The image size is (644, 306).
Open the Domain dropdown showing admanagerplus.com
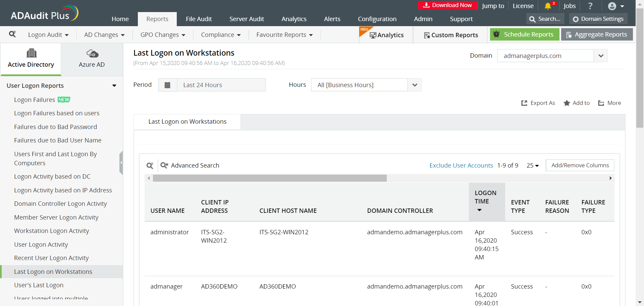(601, 56)
